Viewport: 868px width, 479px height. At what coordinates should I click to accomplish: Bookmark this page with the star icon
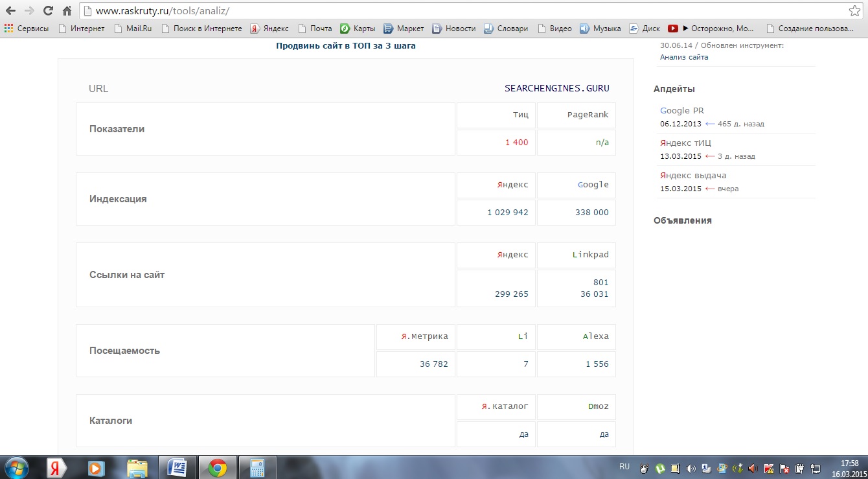point(854,11)
